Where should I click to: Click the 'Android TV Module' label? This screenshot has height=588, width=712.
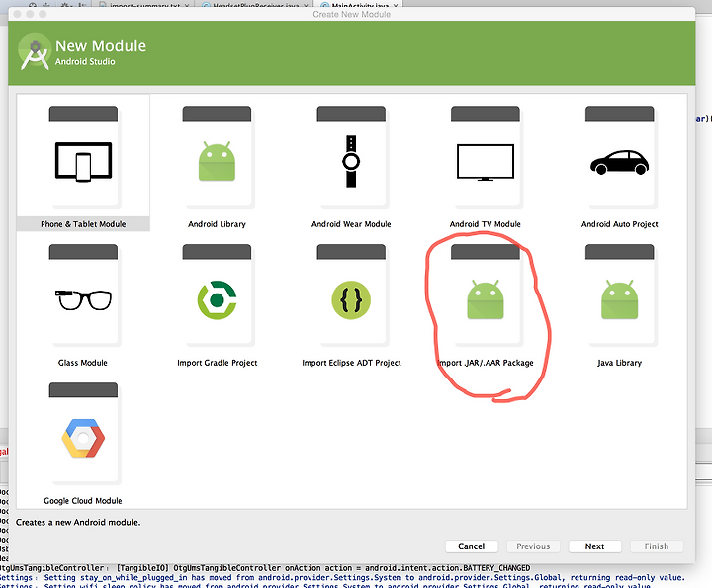(x=485, y=224)
